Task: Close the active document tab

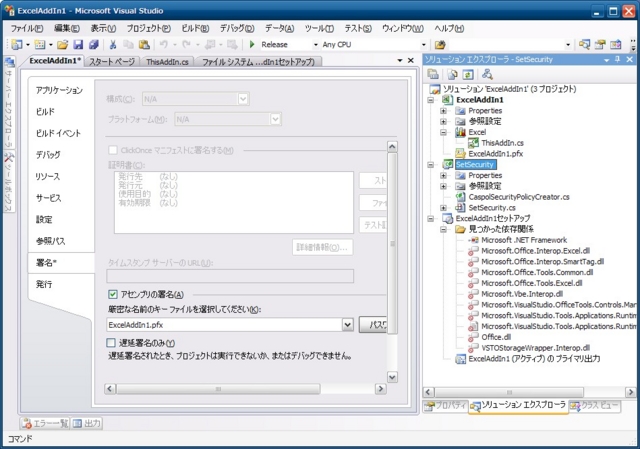Action: click(411, 60)
